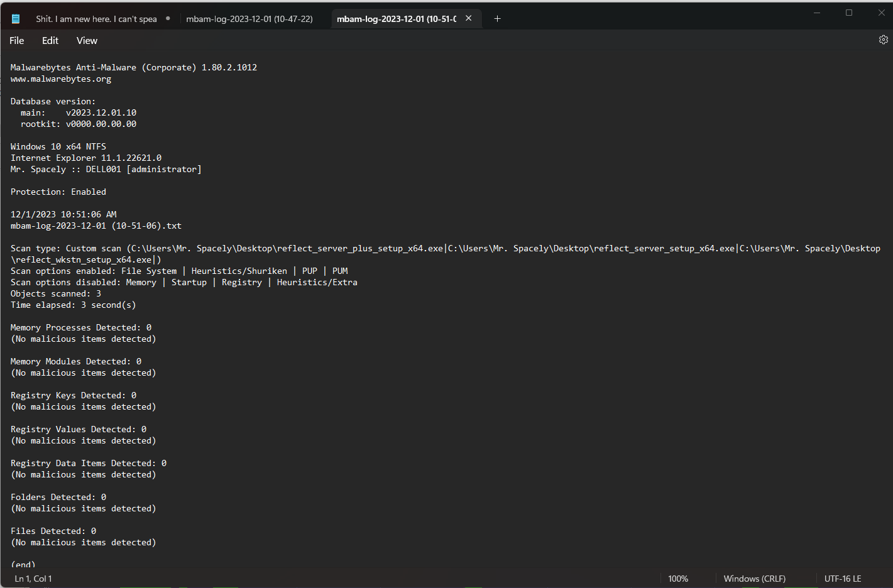This screenshot has width=893, height=588.
Task: Click the Ln 1, Col 1 status indicator
Action: 33,579
